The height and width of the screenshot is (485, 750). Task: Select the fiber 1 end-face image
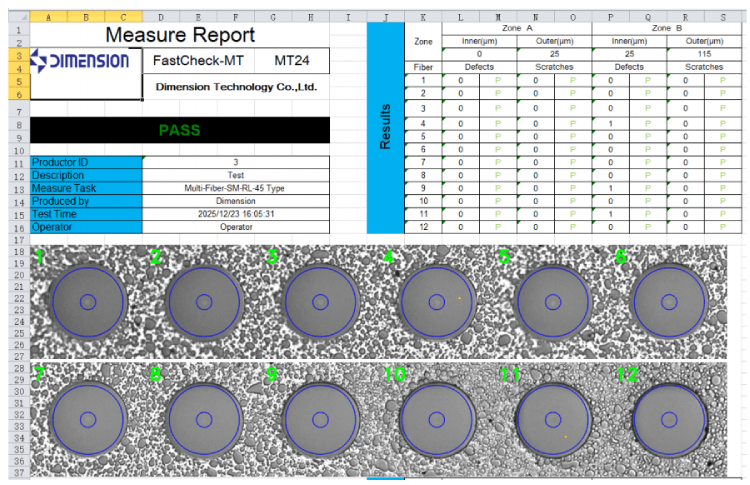(88, 301)
